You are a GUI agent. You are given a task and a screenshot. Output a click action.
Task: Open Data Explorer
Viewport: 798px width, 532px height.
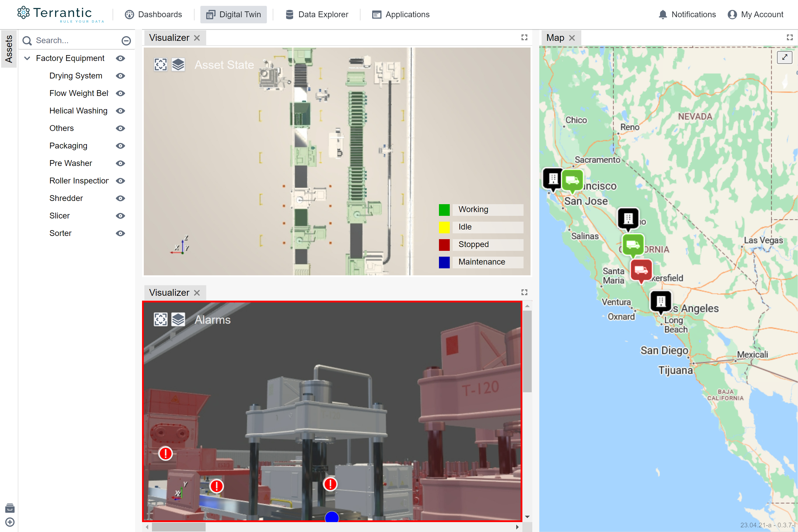(x=317, y=15)
